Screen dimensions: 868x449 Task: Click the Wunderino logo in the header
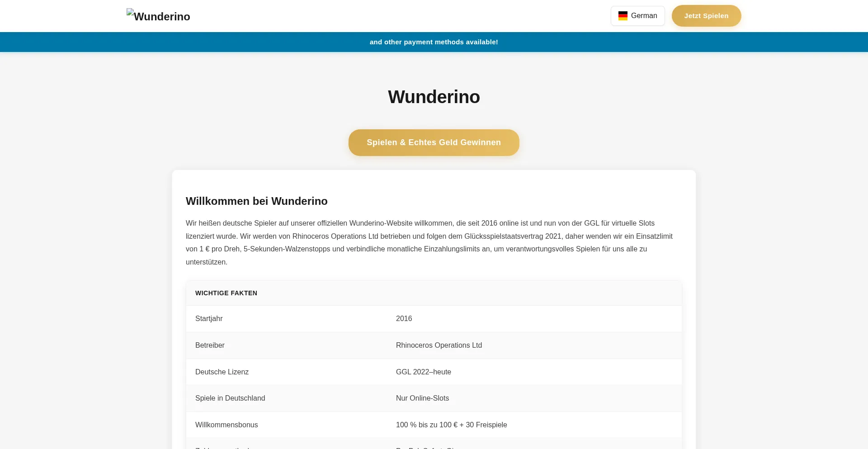point(158,16)
